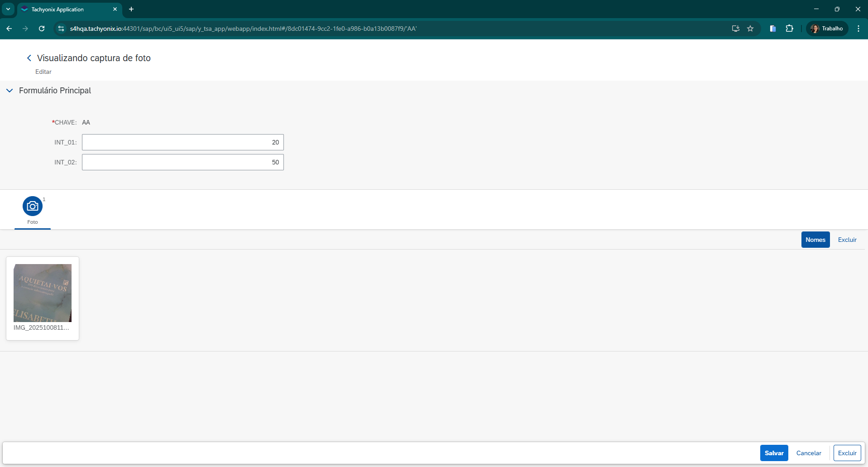The image size is (868, 467).
Task: Click the install app icon in address bar
Action: (735, 29)
